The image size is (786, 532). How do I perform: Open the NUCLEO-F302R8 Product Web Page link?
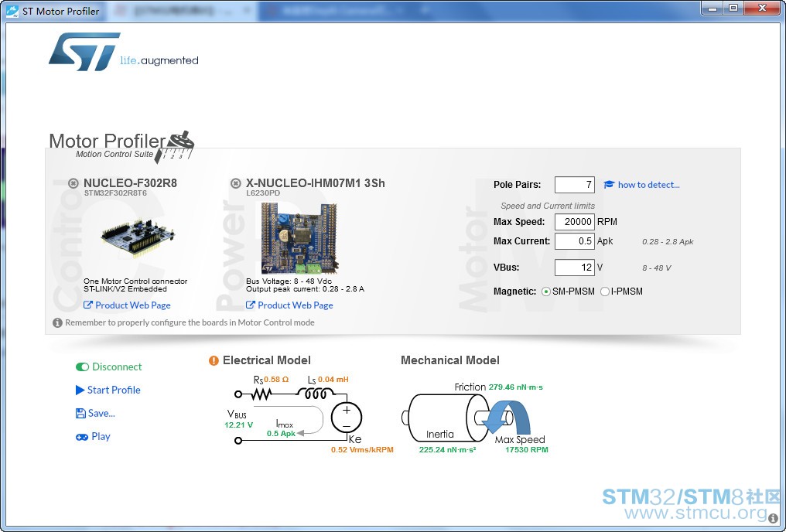133,305
